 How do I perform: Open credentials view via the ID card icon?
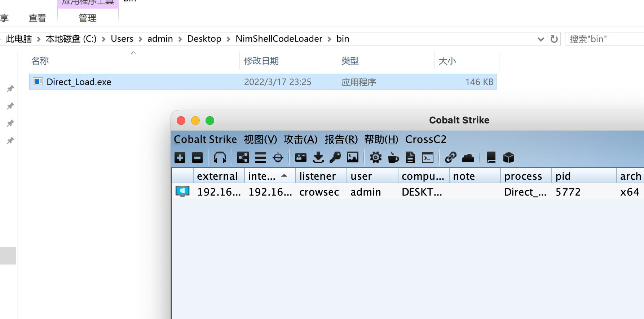tap(301, 157)
